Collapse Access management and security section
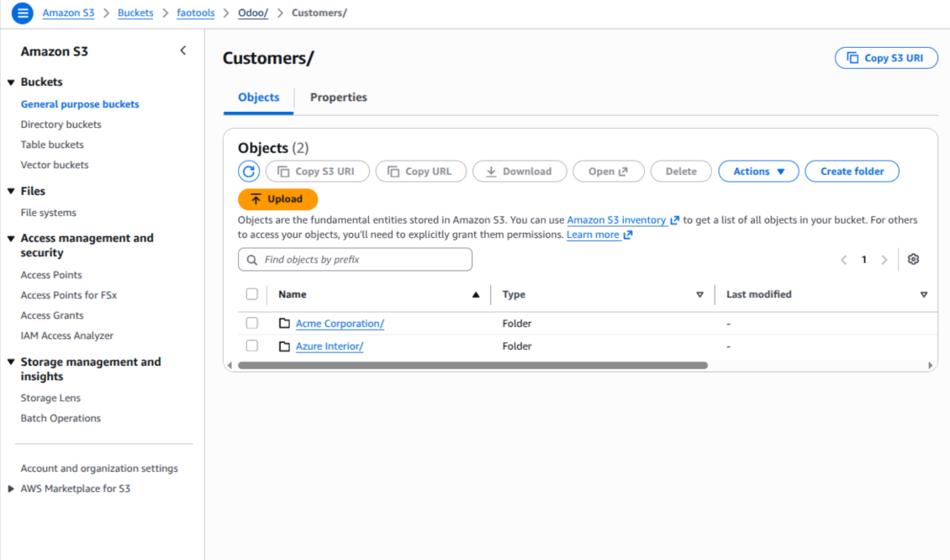Screen dimensions: 950x560 11,239
